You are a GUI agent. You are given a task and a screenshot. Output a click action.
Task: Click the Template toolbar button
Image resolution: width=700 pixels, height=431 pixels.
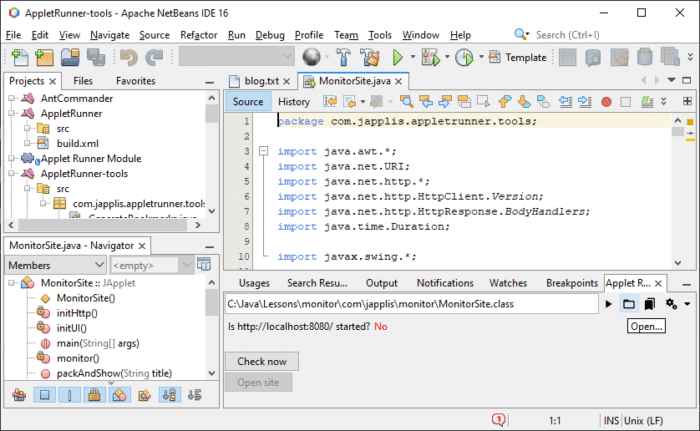point(518,57)
